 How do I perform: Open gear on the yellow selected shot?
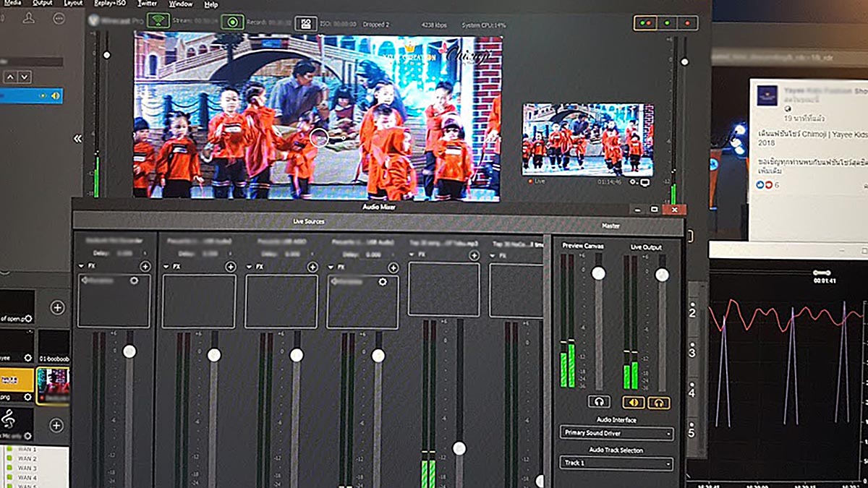28,397
